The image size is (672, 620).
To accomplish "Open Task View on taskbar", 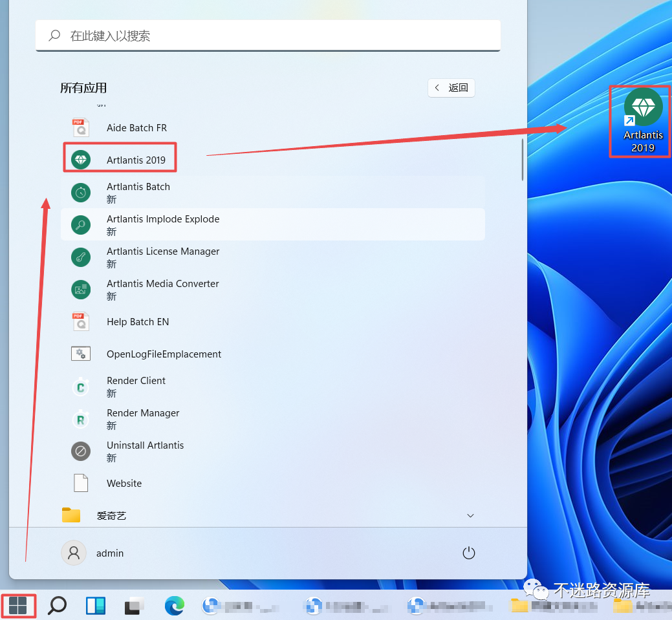I will [x=135, y=606].
